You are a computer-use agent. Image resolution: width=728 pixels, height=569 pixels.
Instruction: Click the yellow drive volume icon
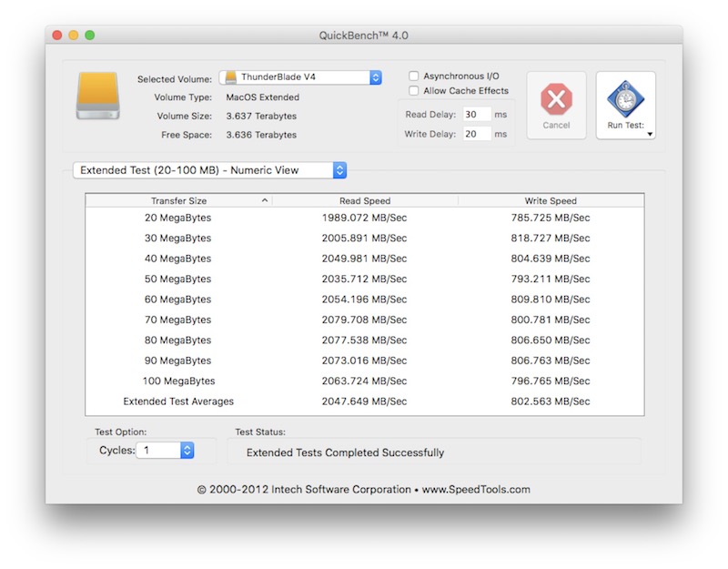click(x=98, y=96)
